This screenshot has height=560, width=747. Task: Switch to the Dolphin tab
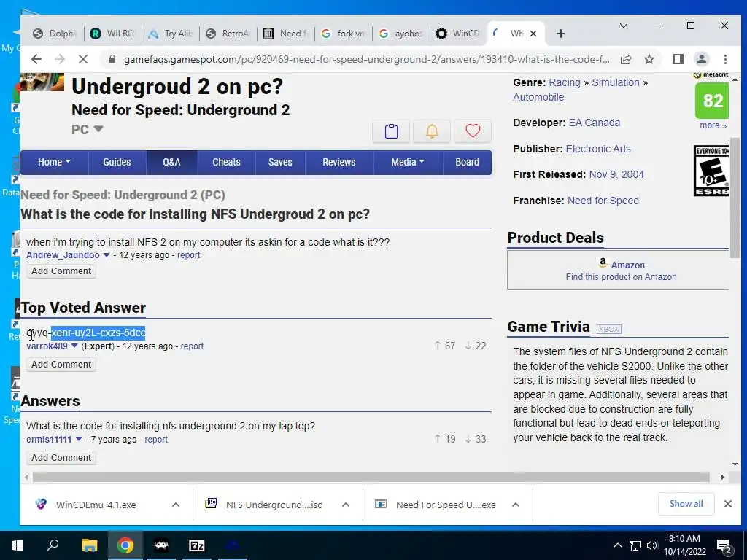click(55, 34)
